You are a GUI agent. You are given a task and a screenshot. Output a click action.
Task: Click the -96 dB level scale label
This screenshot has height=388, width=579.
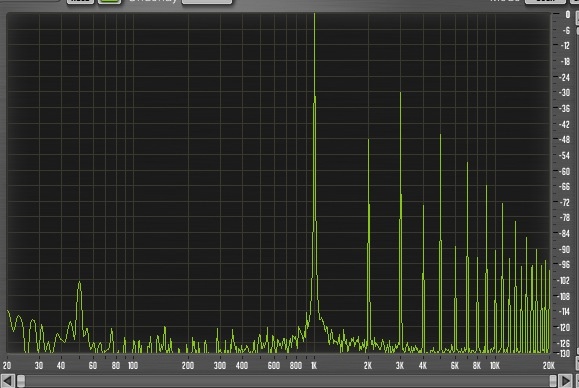(565, 265)
